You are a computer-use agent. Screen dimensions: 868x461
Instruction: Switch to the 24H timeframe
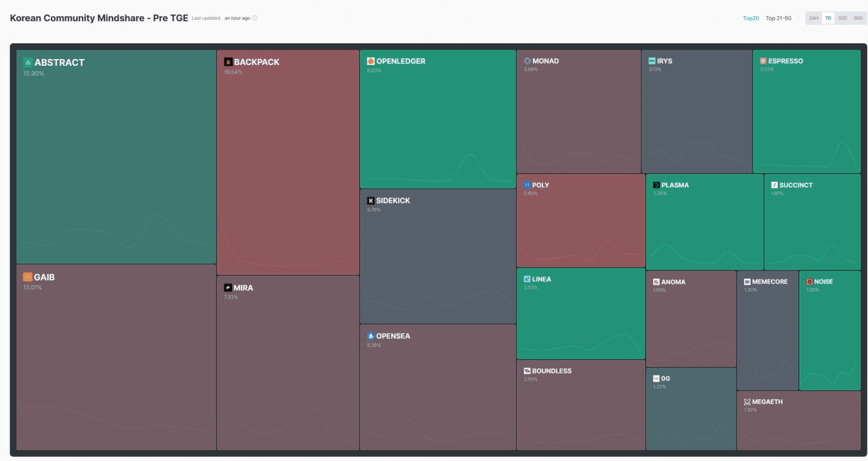tap(814, 18)
